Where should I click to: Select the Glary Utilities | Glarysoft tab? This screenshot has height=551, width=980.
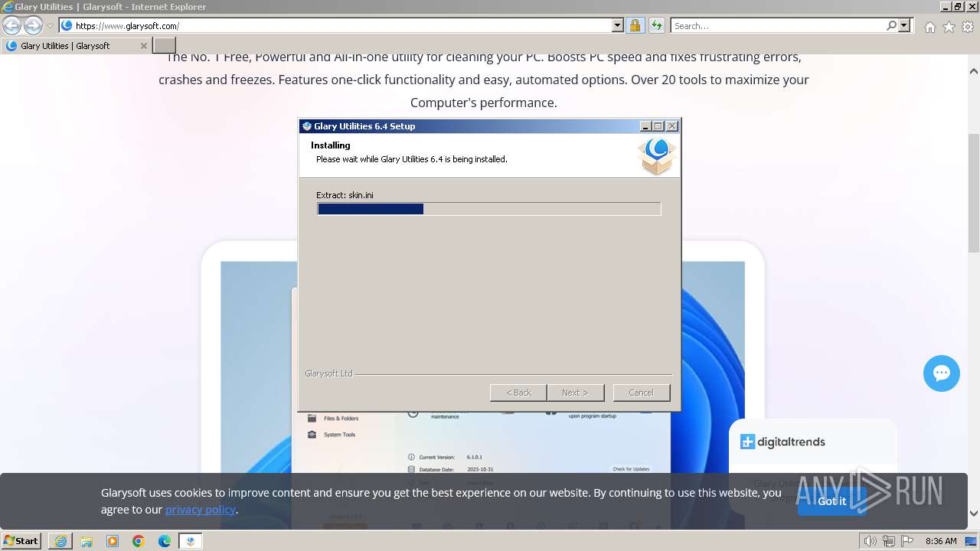click(x=77, y=45)
